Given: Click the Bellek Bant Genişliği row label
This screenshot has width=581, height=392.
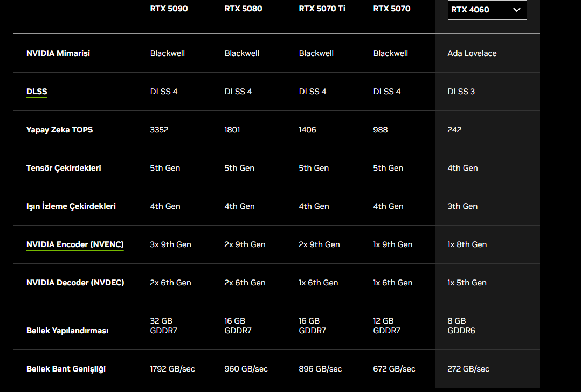Looking at the screenshot, I should (x=66, y=369).
